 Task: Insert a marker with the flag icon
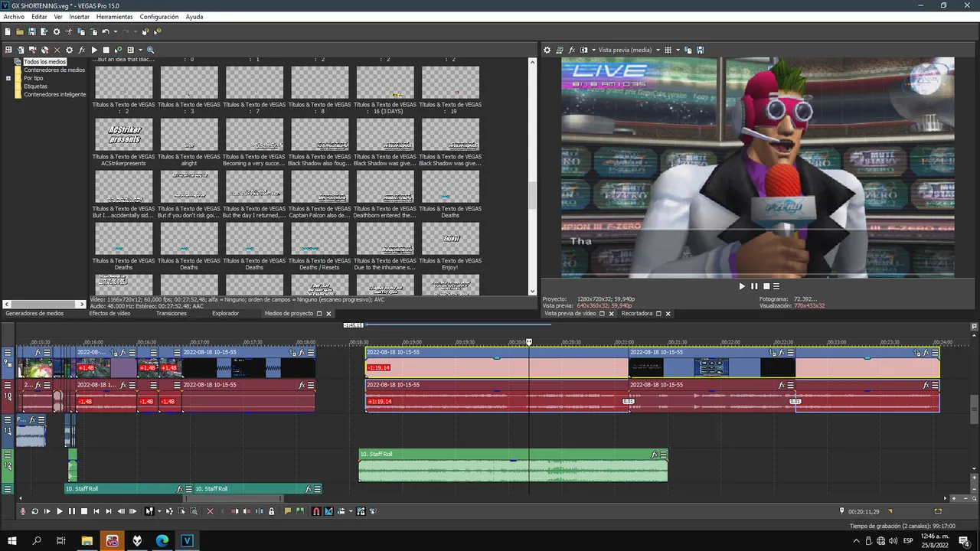click(x=288, y=511)
